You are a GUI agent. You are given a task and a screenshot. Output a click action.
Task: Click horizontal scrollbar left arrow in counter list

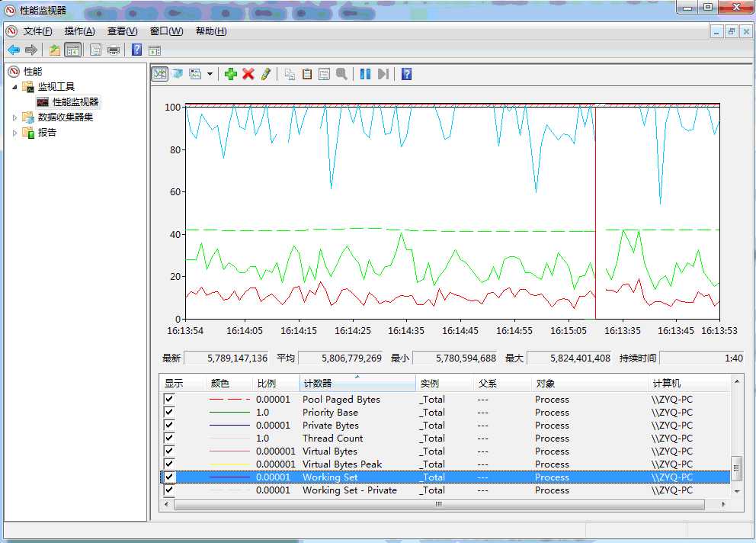[x=166, y=504]
